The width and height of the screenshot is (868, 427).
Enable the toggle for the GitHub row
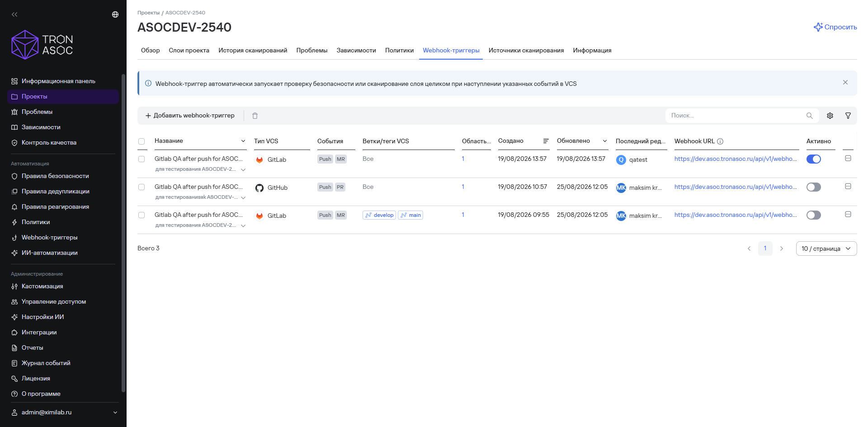[x=814, y=187]
